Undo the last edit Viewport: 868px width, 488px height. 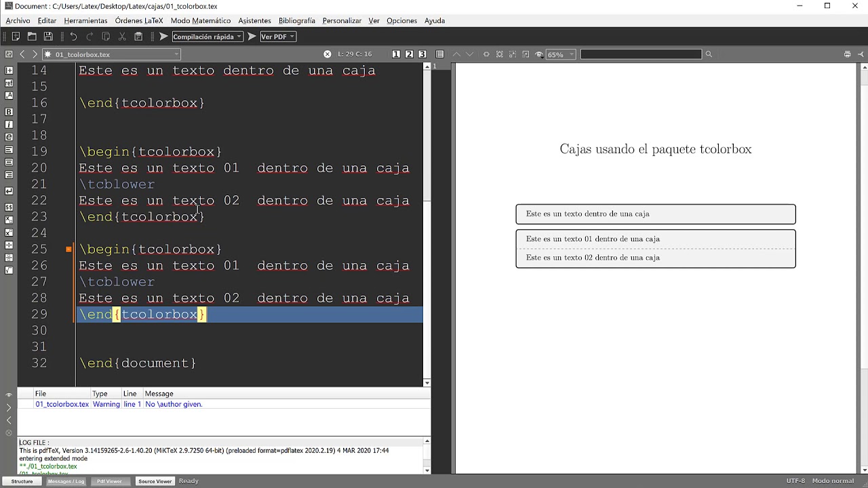73,37
